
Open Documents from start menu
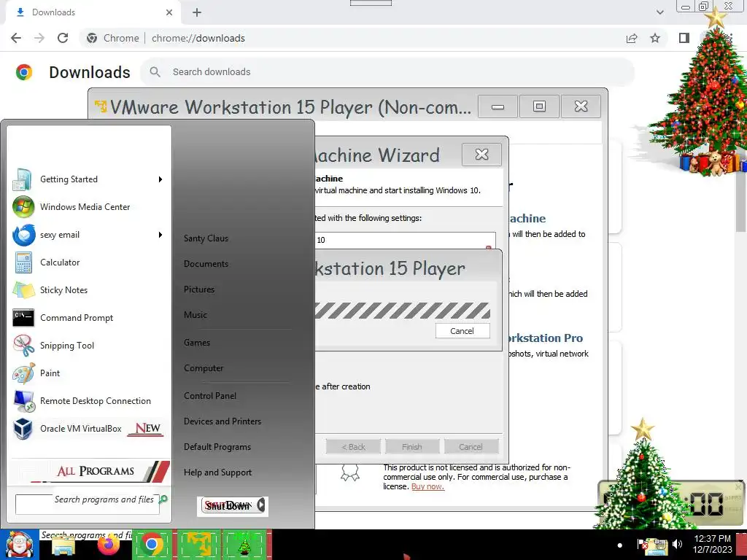coord(206,264)
